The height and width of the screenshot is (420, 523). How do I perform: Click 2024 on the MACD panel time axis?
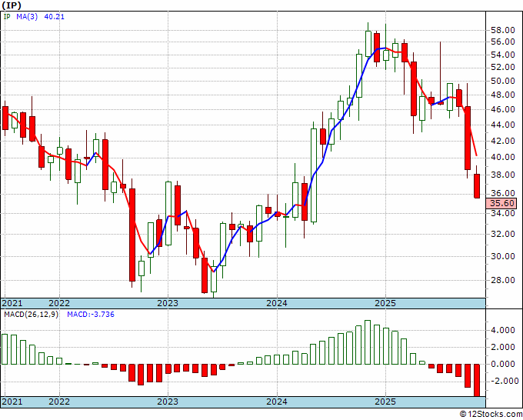point(277,402)
